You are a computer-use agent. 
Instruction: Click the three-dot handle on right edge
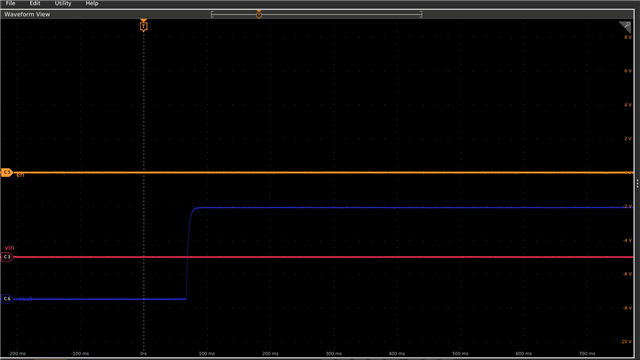tap(637, 184)
